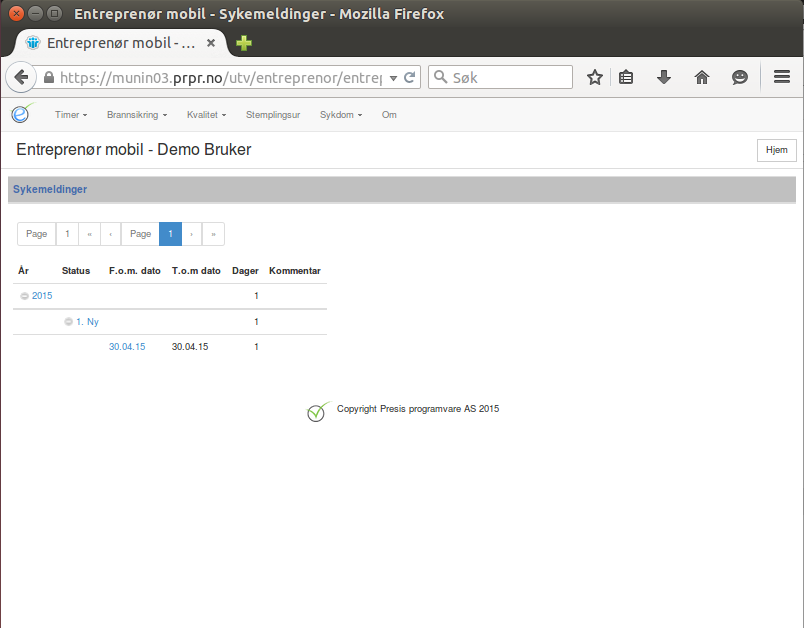The width and height of the screenshot is (804, 628).
Task: Open the Om menu item
Action: click(389, 115)
